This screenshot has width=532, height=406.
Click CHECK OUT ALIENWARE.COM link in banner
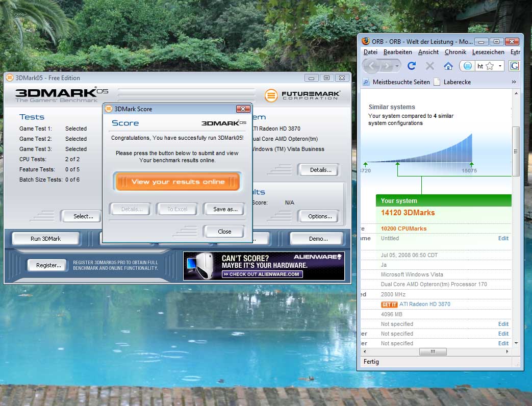262,274
